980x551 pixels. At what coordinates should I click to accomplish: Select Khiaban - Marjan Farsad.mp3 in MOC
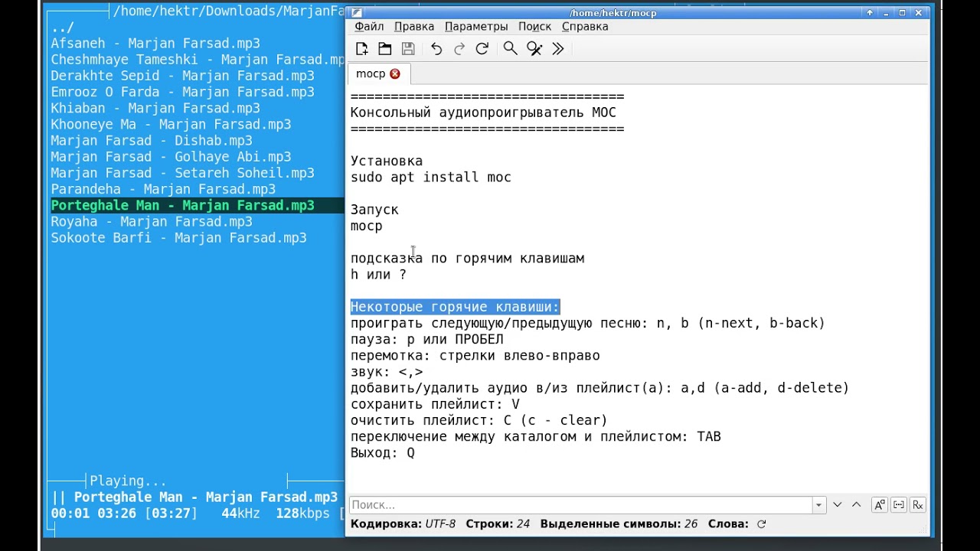(155, 108)
